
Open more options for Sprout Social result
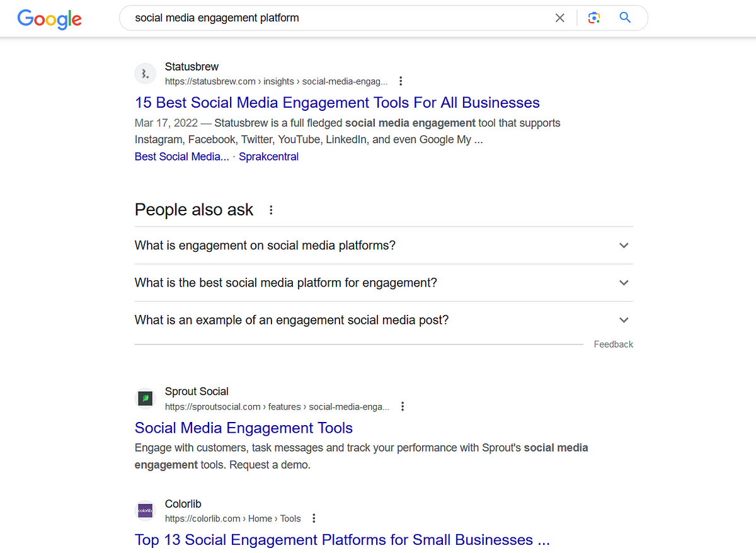tap(403, 407)
